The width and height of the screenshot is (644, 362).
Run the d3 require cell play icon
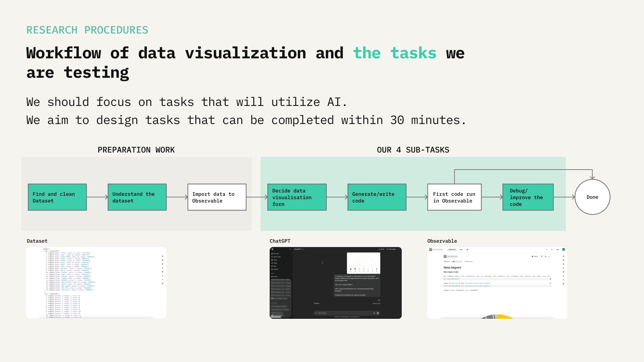(x=550, y=279)
